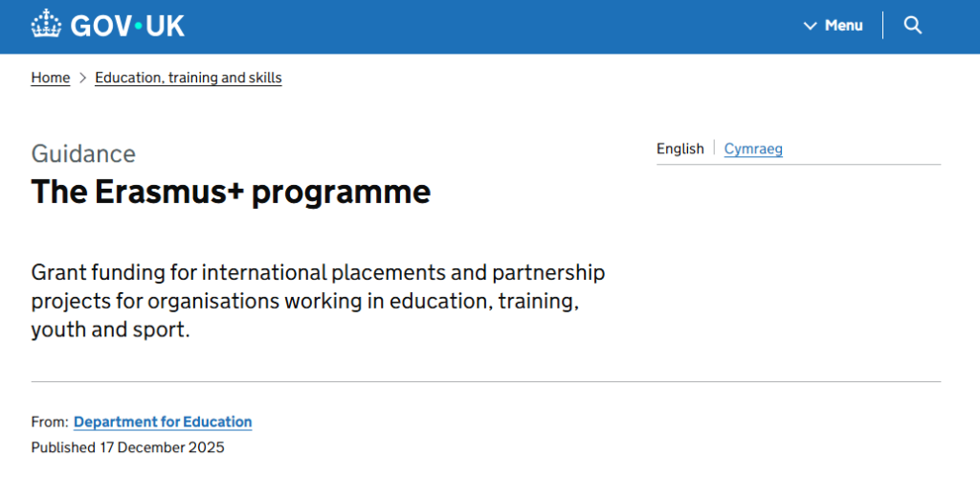980x479 pixels.
Task: Click the grant funding summary paragraph
Action: click(318, 301)
